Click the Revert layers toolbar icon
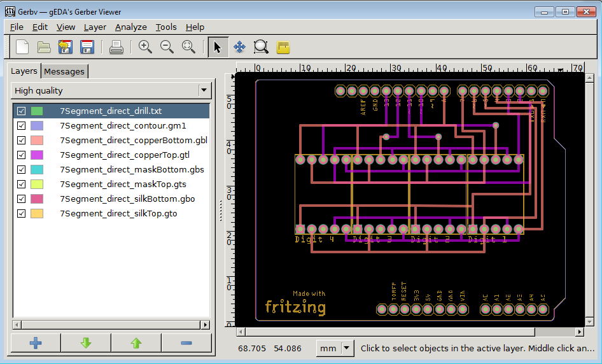The width and height of the screenshot is (602, 364). pos(66,47)
